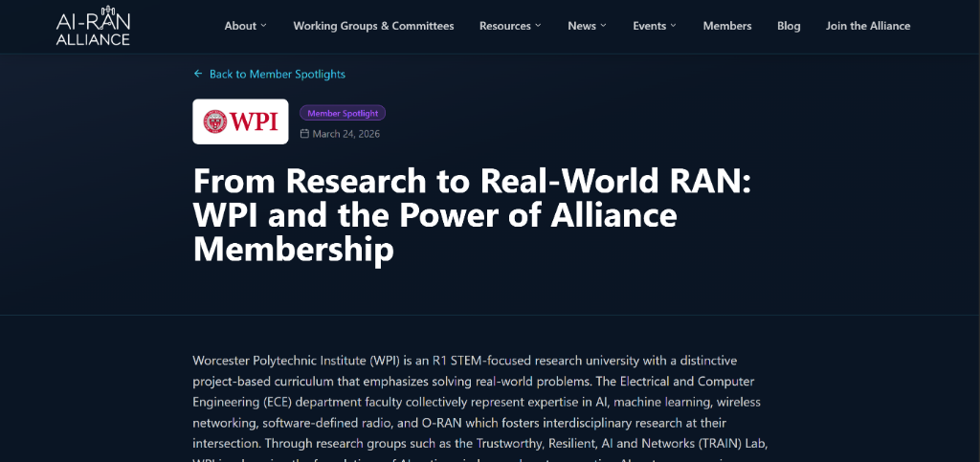The height and width of the screenshot is (462, 980).
Task: Click the back arrow icon before Member Spotlights
Action: tap(198, 74)
